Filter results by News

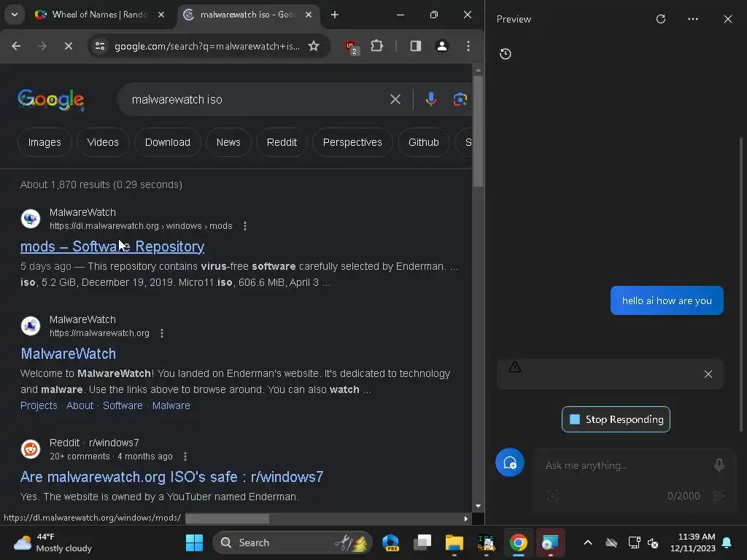point(228,142)
